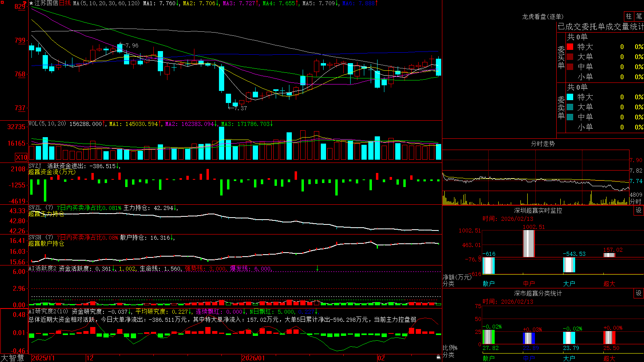The height and width of the screenshot is (362, 644).
Task: Click the 散户持仓: 16.316 value
Action: coord(145,238)
